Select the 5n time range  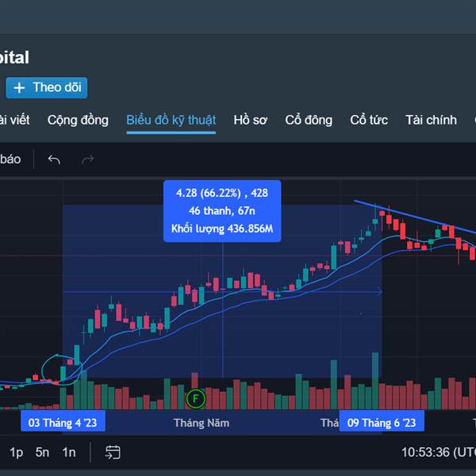point(42,452)
